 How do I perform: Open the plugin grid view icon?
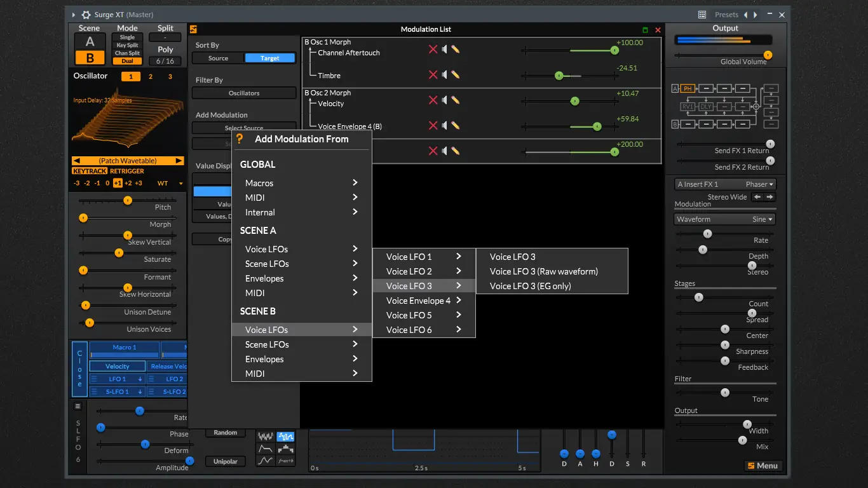[702, 15]
